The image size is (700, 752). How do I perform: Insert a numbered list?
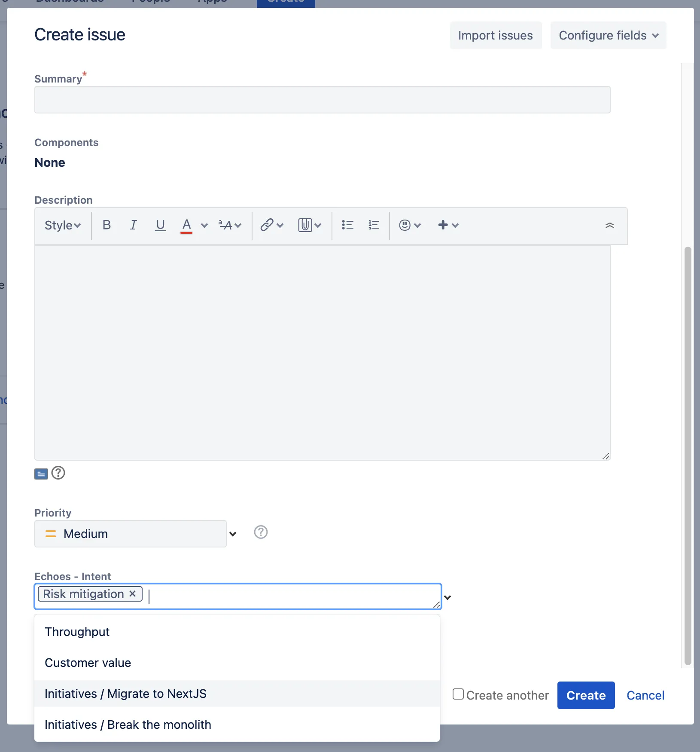tap(374, 225)
